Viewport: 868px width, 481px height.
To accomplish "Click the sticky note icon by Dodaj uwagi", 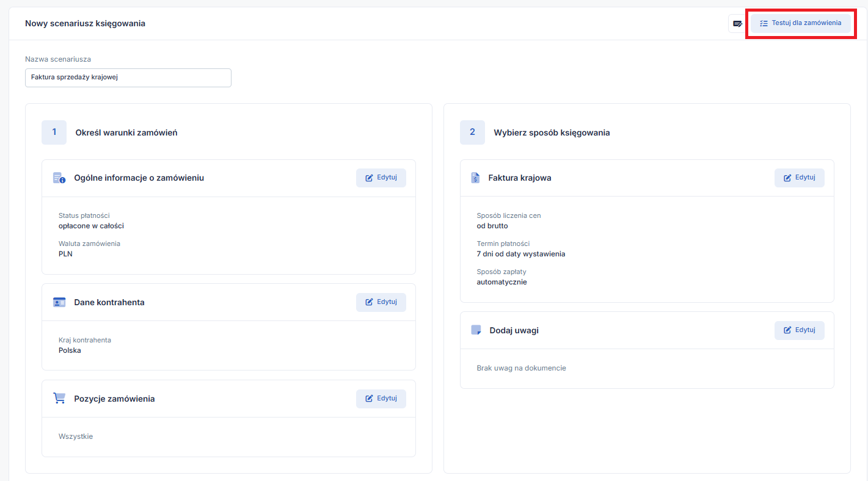I will pyautogui.click(x=476, y=330).
